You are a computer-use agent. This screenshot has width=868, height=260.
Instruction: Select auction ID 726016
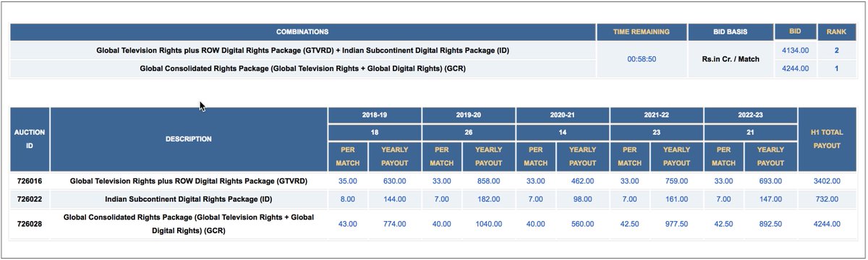30,181
